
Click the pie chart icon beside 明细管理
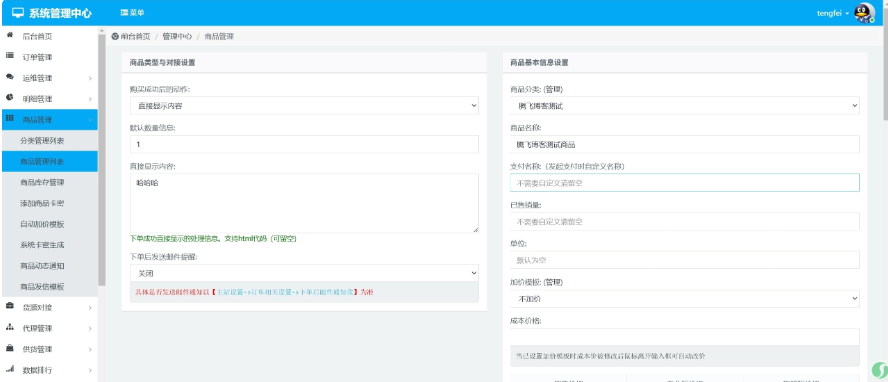[x=10, y=98]
